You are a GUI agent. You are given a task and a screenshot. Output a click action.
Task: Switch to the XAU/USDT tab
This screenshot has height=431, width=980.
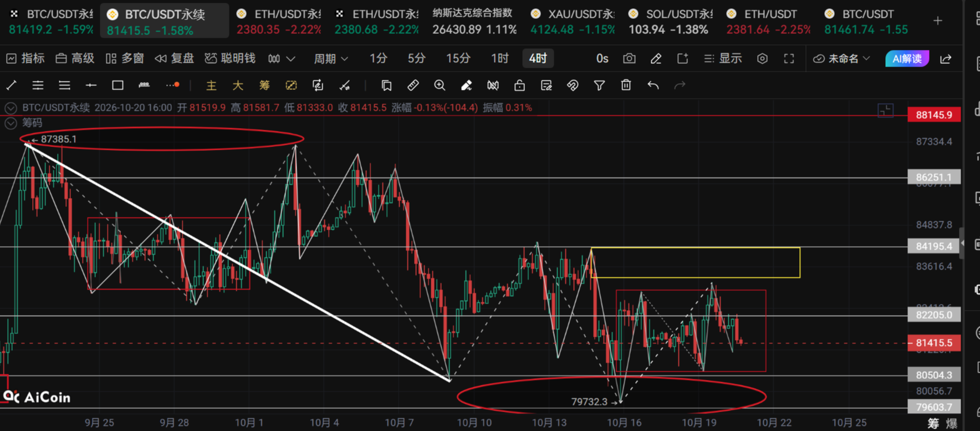tap(573, 21)
